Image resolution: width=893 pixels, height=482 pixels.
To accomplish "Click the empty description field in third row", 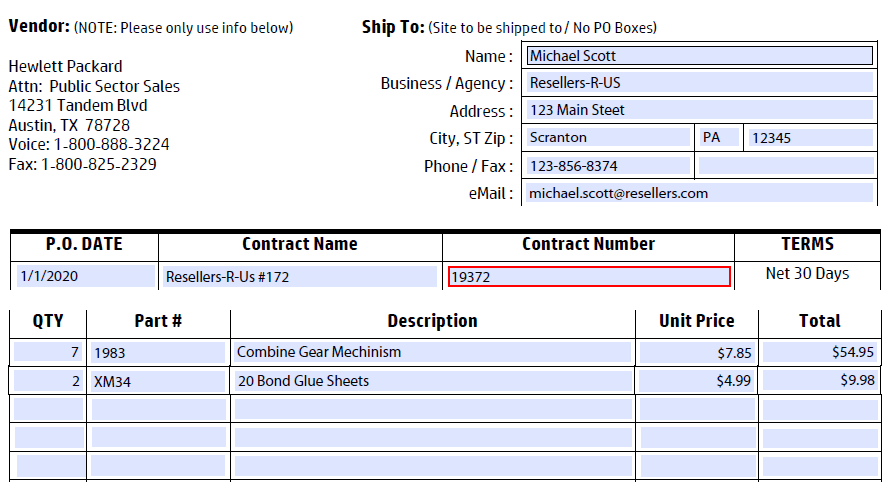I will pos(433,409).
